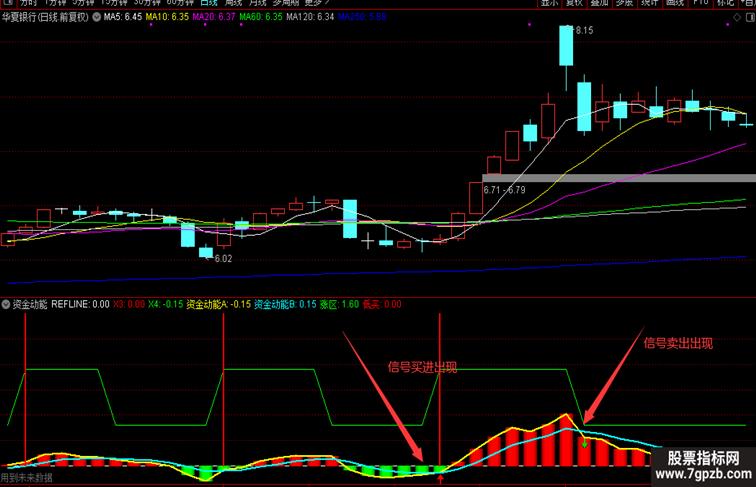Click the 6.02 low price label
756x487 pixels.
pos(223,259)
